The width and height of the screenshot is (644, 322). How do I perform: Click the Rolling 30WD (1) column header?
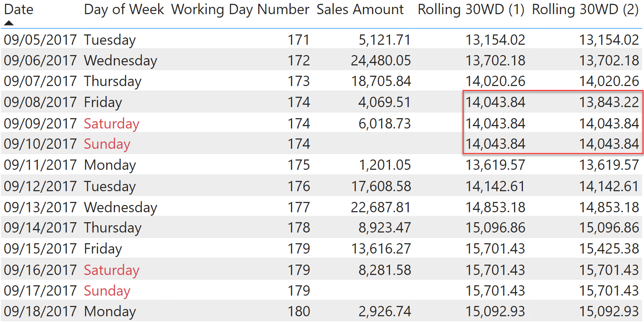(x=471, y=9)
